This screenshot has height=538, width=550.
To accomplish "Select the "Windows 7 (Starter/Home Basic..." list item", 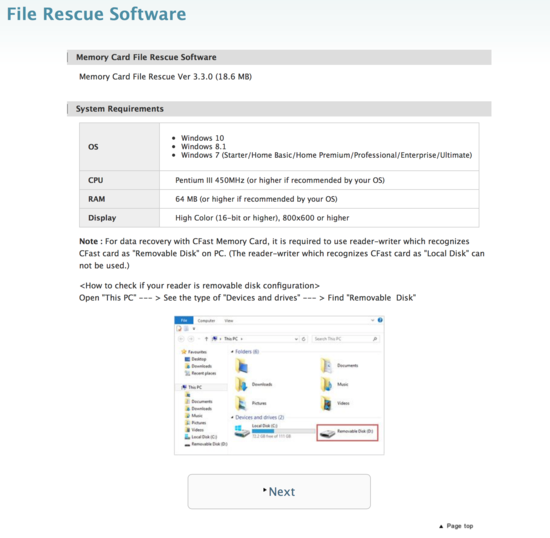I will pos(326,155).
